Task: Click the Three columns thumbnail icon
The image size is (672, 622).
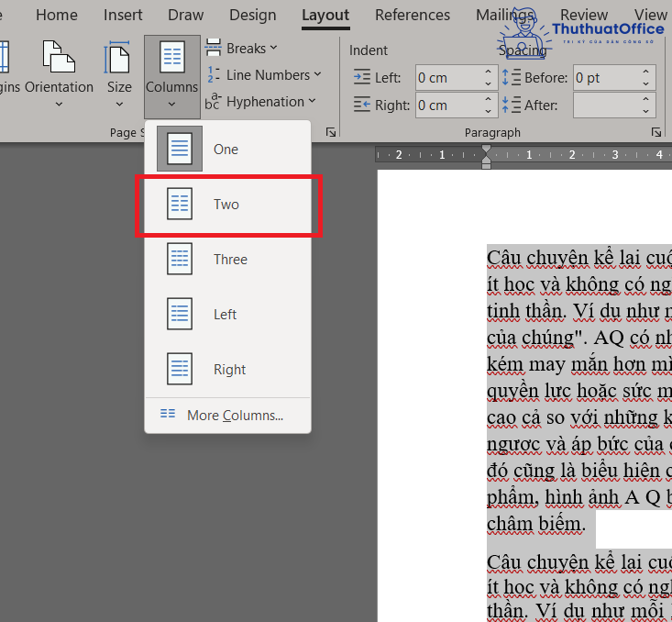Action: point(180,259)
